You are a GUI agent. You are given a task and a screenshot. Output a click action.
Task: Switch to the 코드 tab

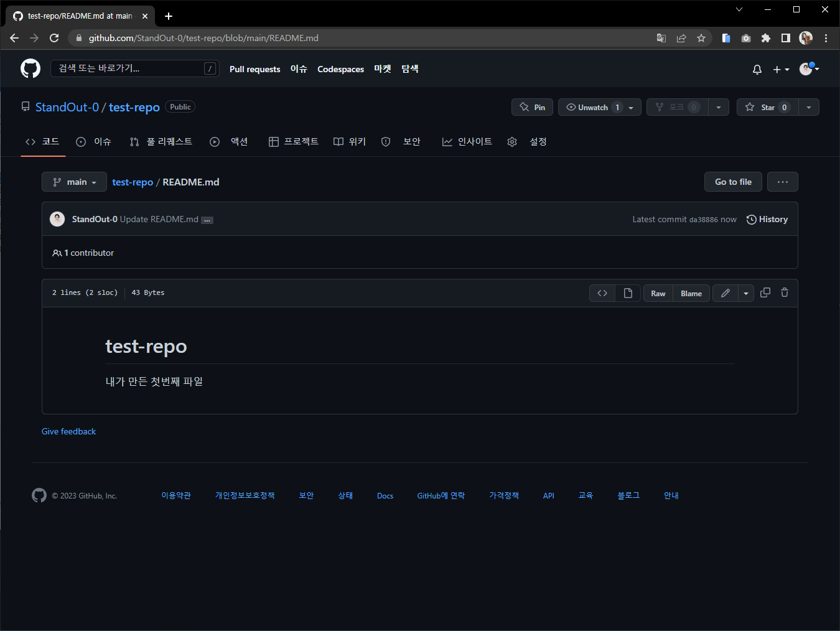click(43, 142)
